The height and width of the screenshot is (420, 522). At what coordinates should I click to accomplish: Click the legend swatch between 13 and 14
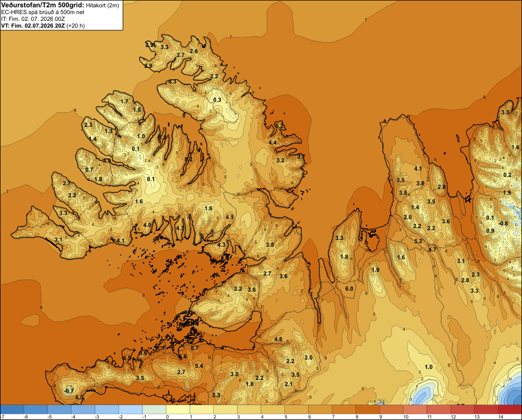point(487,410)
